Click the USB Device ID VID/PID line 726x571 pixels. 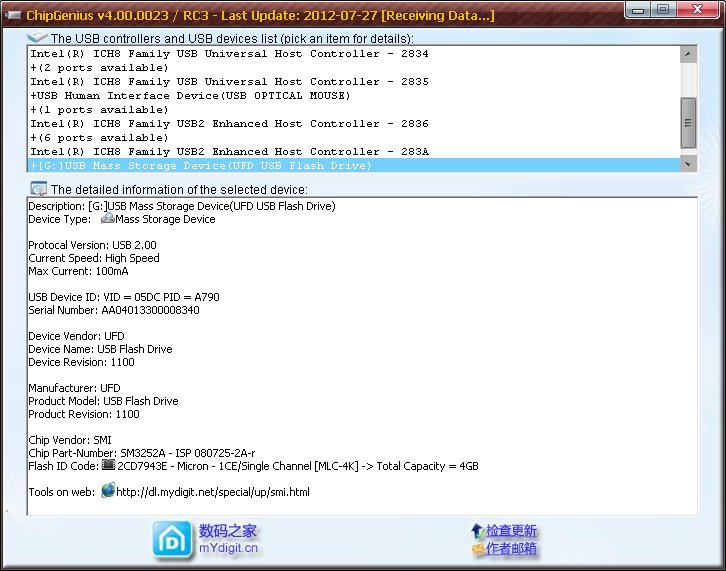pyautogui.click(x=124, y=297)
